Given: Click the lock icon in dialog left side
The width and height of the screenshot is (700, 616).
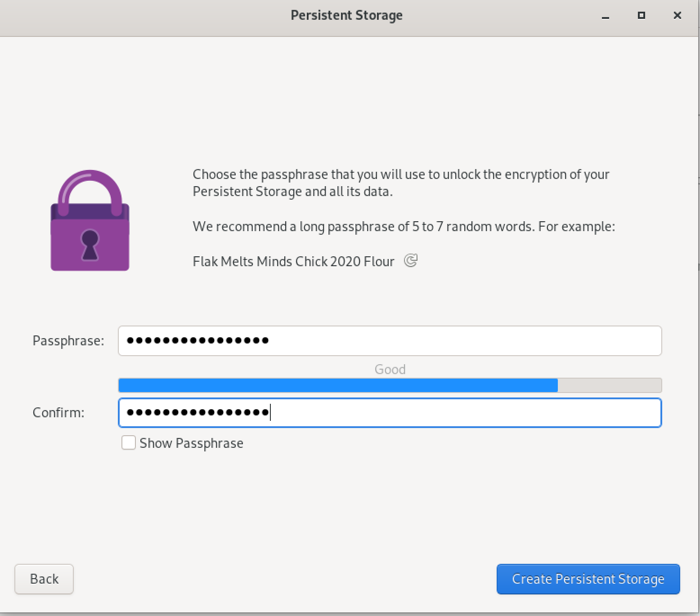Looking at the screenshot, I should pyautogui.click(x=90, y=220).
